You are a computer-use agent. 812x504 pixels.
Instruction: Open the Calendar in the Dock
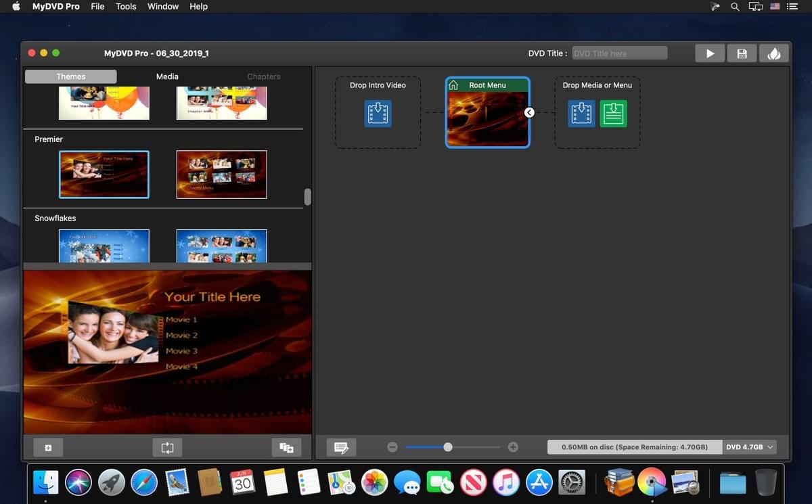coord(243,482)
